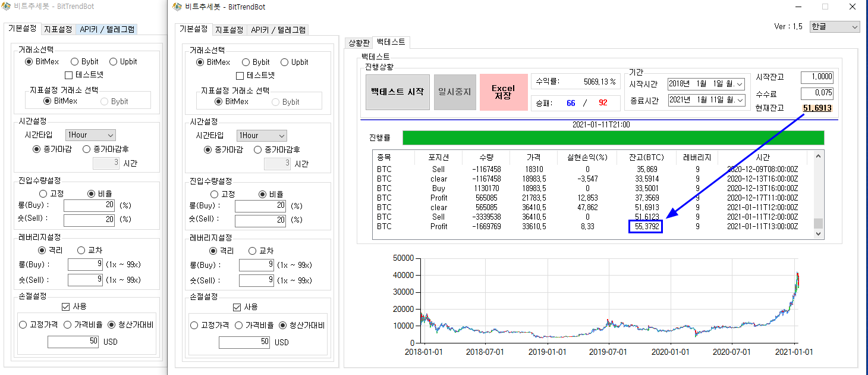
Task: Select row with time 2020-12-17T11:00:00Z
Action: click(593, 198)
